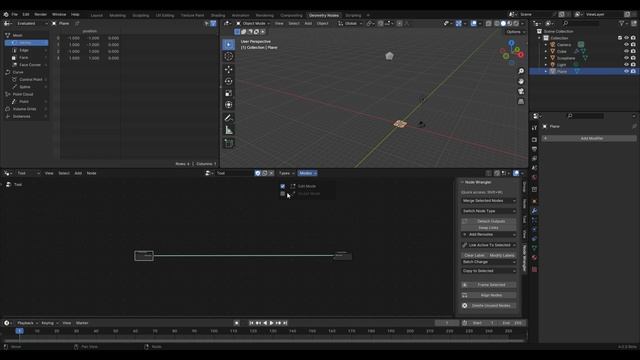Open Batch Change dropdown
This screenshot has height=360, width=640.
click(x=489, y=262)
